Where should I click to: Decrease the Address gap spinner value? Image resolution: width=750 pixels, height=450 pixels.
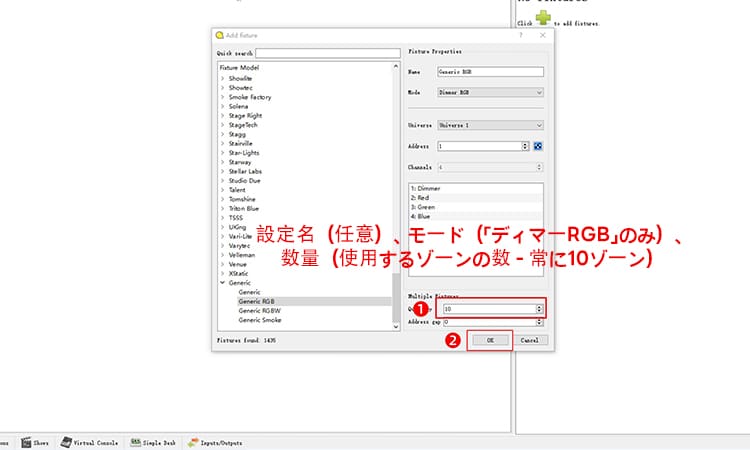(x=539, y=324)
